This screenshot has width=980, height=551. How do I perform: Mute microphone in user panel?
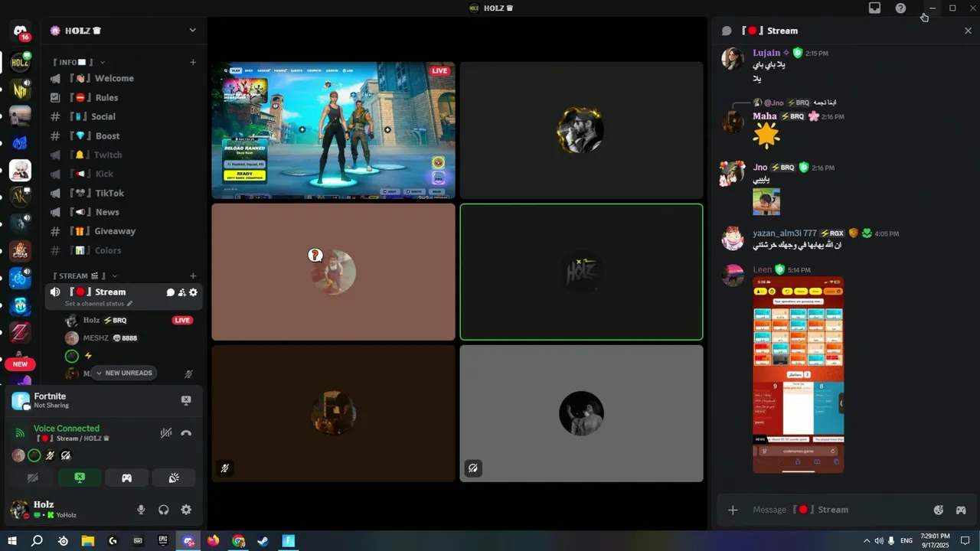(x=141, y=510)
